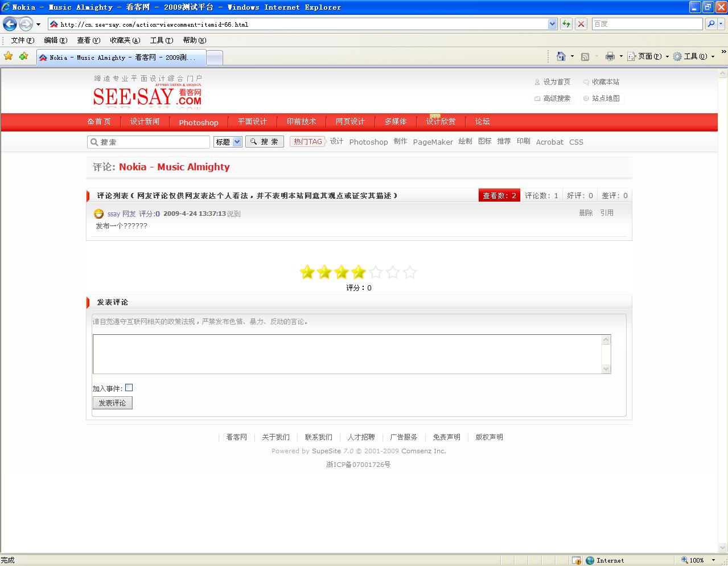Click the browser Forward arrow button
The image size is (728, 566).
(26, 24)
